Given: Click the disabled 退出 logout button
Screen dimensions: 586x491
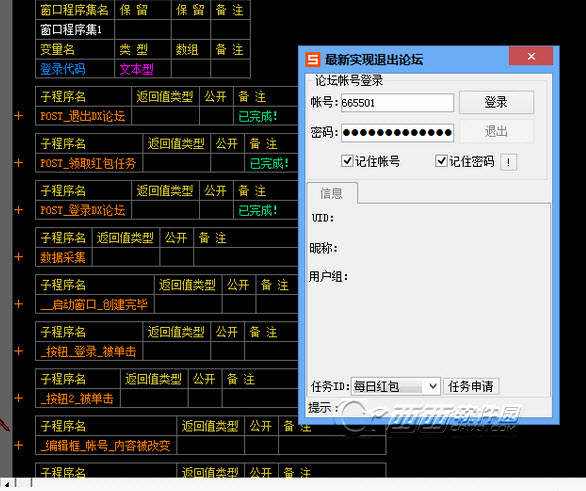Looking at the screenshot, I should pos(496,131).
